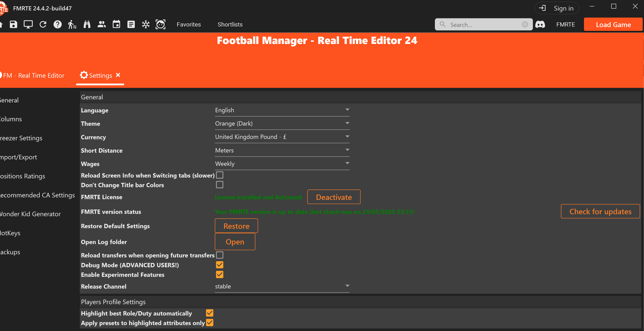This screenshot has width=644, height=331.
Task: Click the Sign in button
Action: [x=557, y=8]
